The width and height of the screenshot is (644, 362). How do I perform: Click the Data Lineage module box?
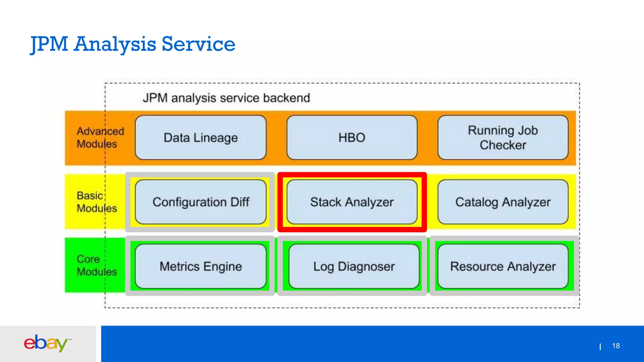coord(201,138)
